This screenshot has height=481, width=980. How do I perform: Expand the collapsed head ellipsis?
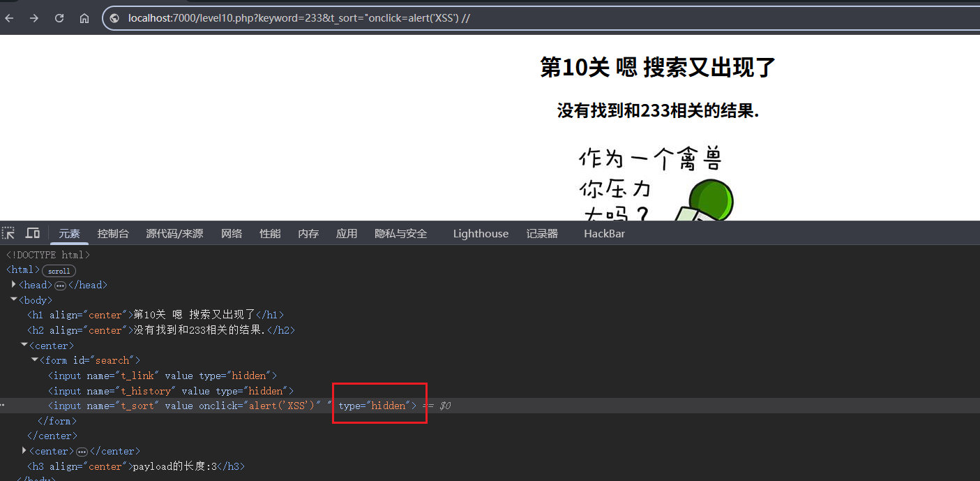60,286
